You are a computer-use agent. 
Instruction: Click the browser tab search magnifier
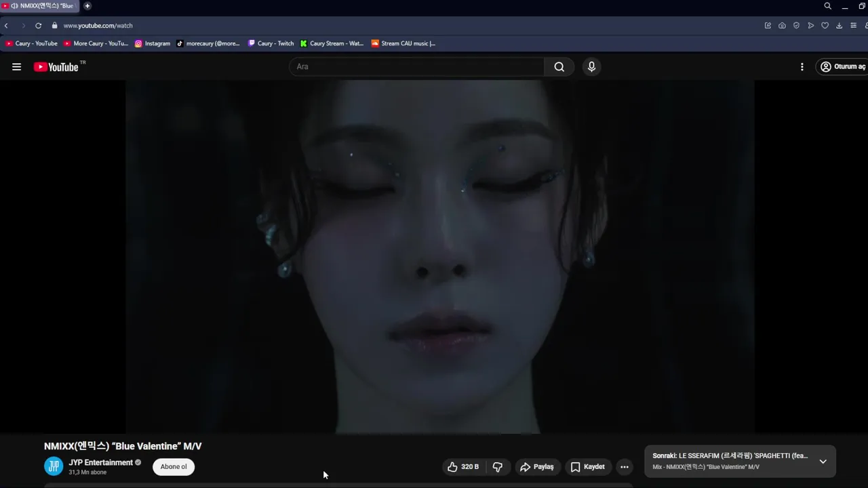click(827, 6)
